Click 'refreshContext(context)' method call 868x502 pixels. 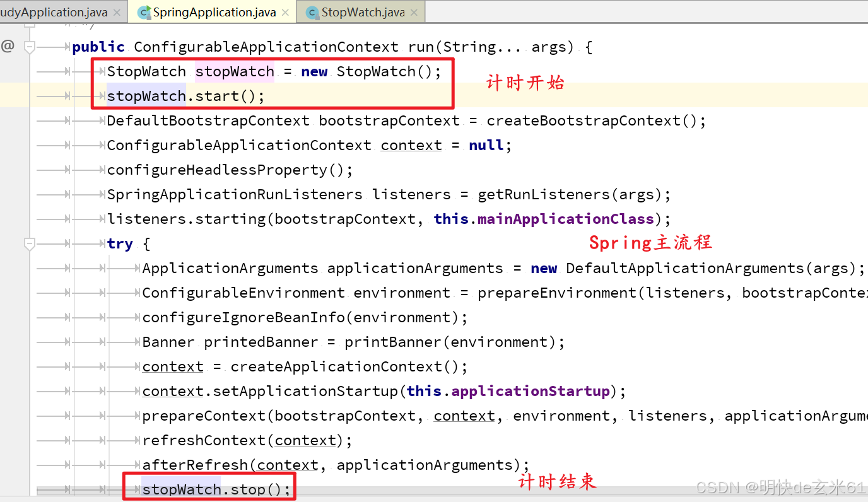click(x=243, y=441)
